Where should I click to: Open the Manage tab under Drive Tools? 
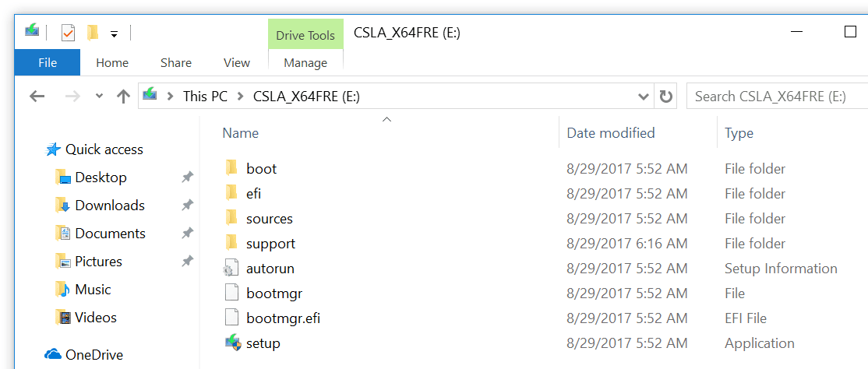pos(305,63)
